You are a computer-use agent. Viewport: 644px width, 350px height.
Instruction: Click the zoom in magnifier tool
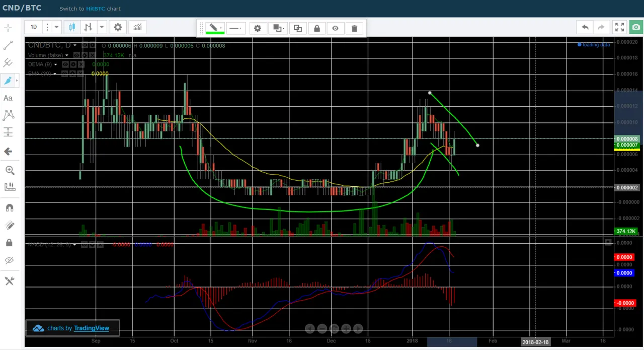pos(10,170)
